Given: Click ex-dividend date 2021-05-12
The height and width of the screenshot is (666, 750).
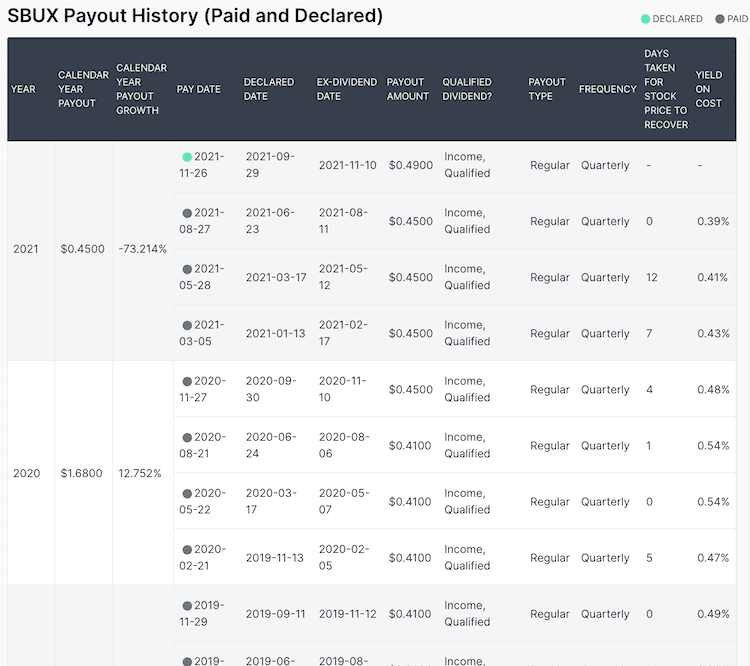Looking at the screenshot, I should (x=343, y=277).
